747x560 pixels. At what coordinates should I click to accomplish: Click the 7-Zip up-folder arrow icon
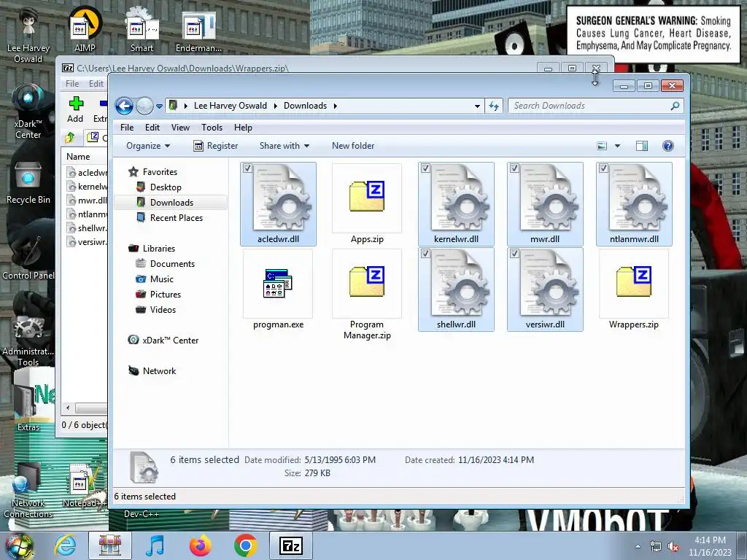pyautogui.click(x=70, y=138)
